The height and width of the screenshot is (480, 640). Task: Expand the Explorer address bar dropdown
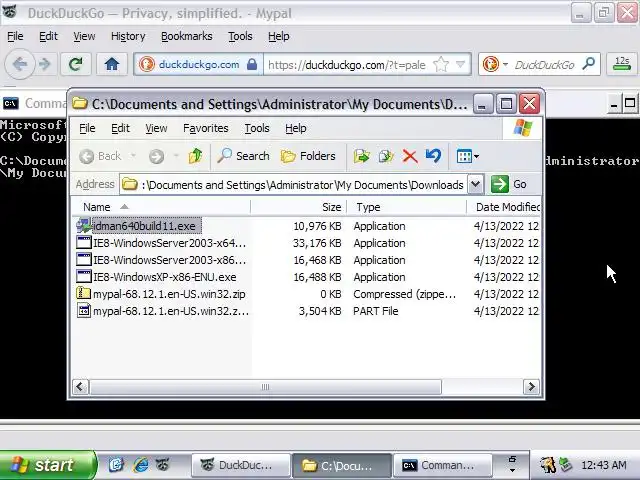475,184
